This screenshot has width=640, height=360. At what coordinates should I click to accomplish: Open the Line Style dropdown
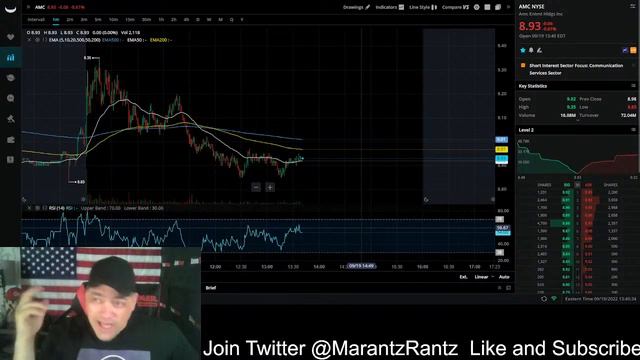pyautogui.click(x=423, y=7)
